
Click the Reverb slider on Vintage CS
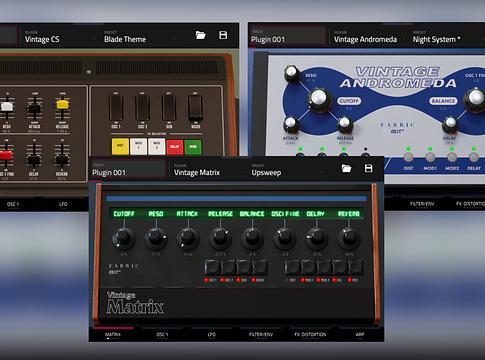62,160
